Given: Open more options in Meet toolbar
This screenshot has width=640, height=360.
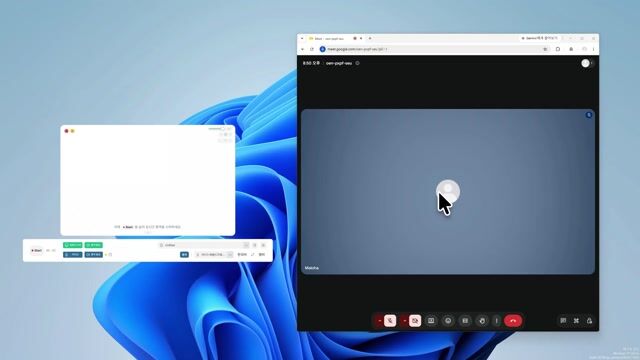Looking at the screenshot, I should pos(496,321).
